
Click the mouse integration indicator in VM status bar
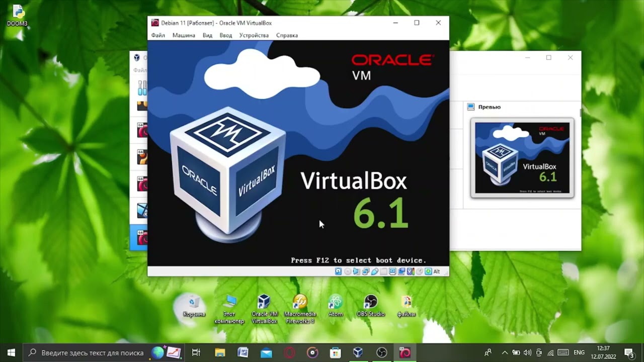click(x=420, y=271)
